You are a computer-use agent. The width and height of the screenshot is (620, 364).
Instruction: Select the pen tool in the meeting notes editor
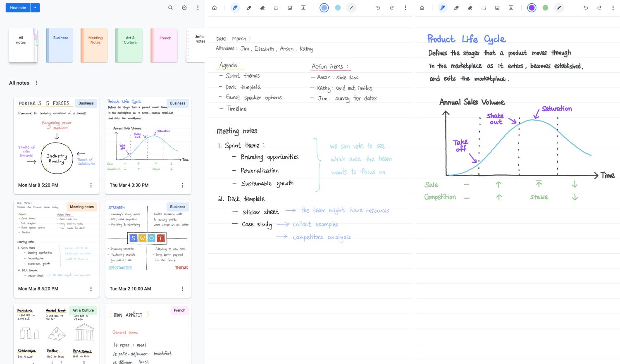click(x=235, y=8)
